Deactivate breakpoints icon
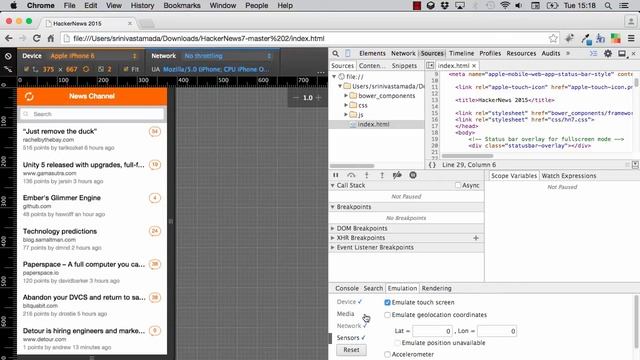The width and height of the screenshot is (640, 360). (397, 175)
